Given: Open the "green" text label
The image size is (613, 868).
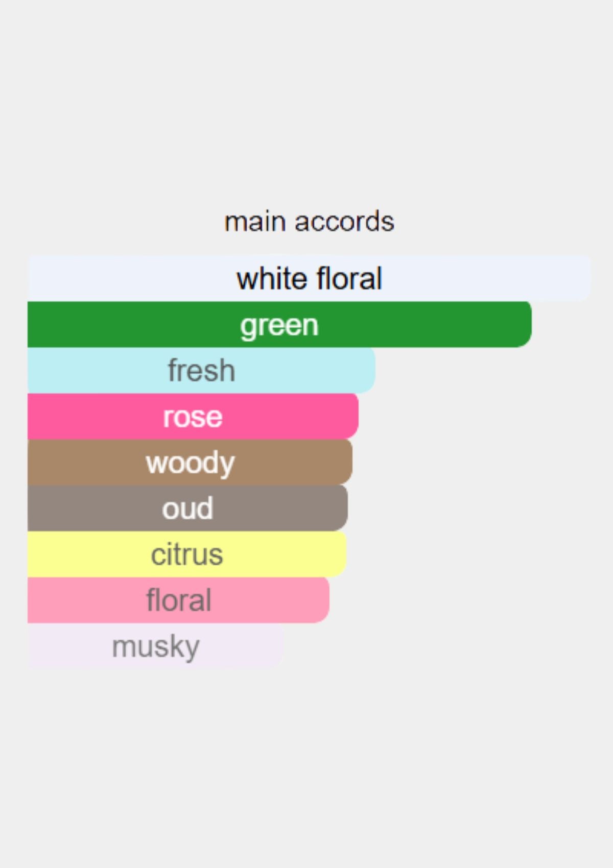Looking at the screenshot, I should pyautogui.click(x=279, y=325).
